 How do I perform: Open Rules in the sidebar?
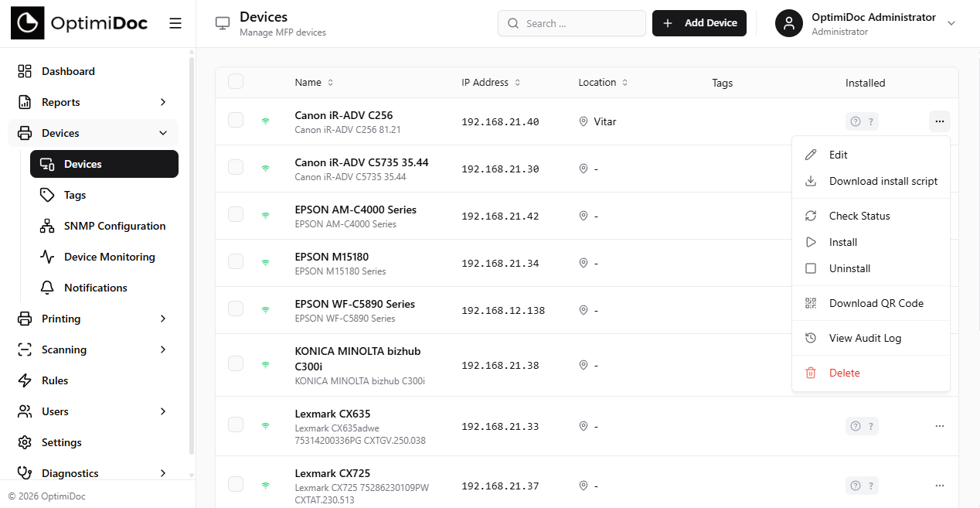click(93, 380)
